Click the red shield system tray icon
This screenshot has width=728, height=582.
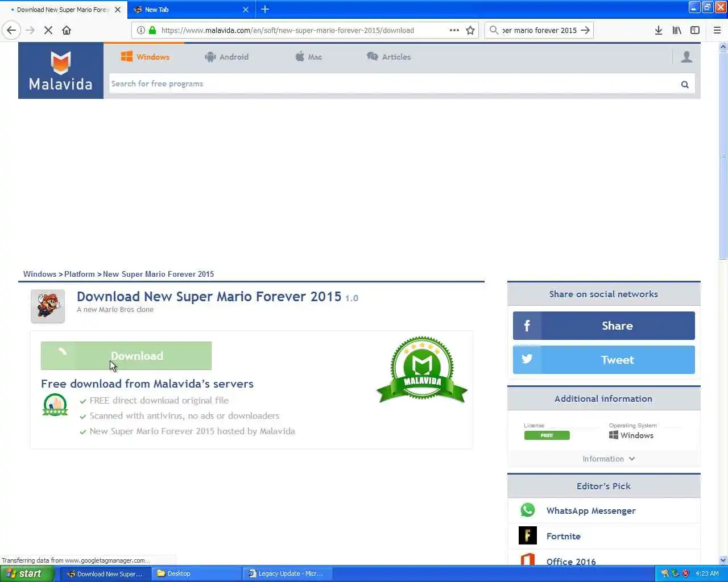(686, 573)
